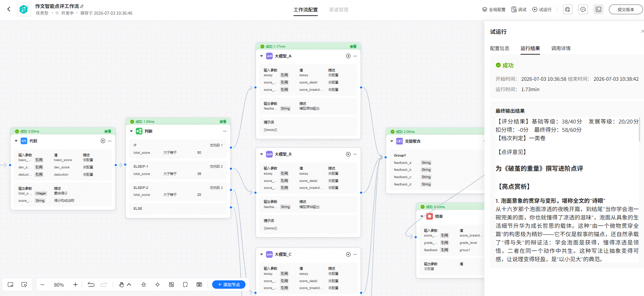Open the workflow logo icon
The height and width of the screenshot is (296, 644).
coord(24,9)
